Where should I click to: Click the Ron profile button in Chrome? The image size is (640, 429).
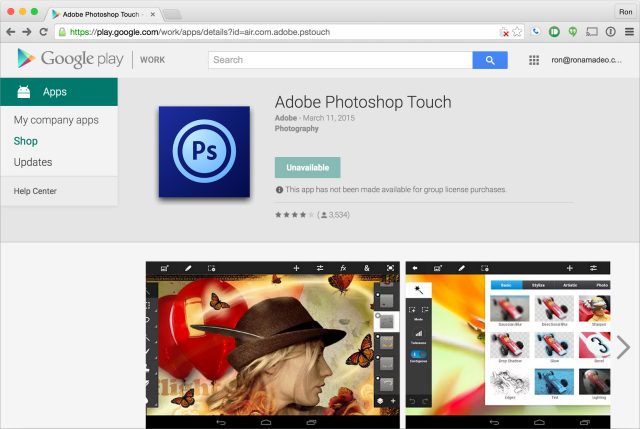[x=625, y=12]
